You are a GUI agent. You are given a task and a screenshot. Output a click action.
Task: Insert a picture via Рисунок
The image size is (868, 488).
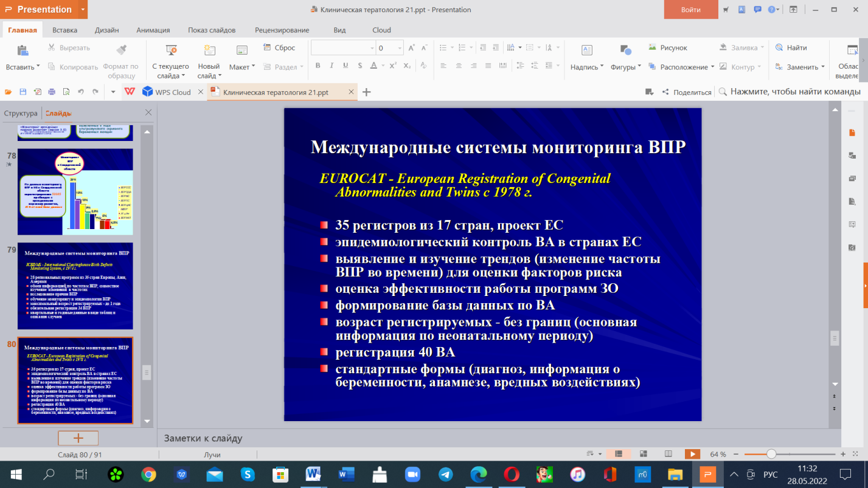click(667, 47)
